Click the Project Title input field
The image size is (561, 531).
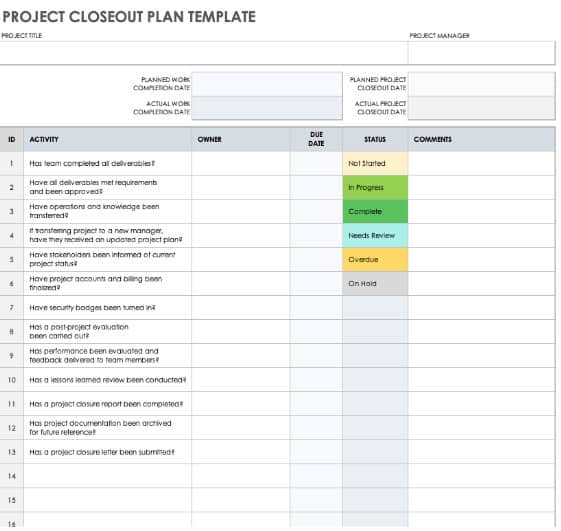(x=204, y=53)
